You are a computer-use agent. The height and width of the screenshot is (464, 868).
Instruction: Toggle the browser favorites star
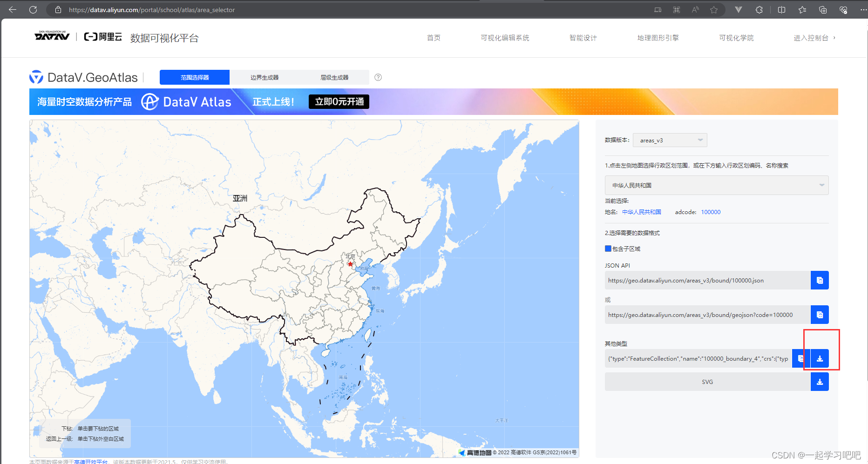[x=714, y=9]
